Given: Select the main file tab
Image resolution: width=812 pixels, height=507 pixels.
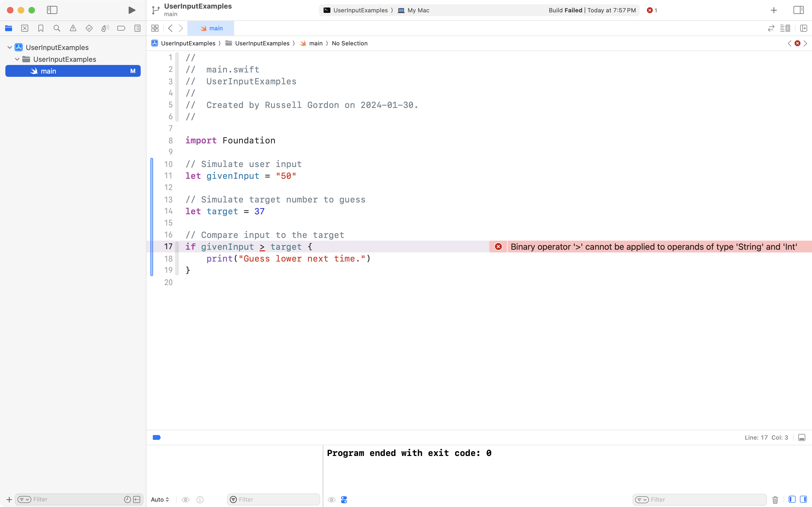Looking at the screenshot, I should (212, 28).
